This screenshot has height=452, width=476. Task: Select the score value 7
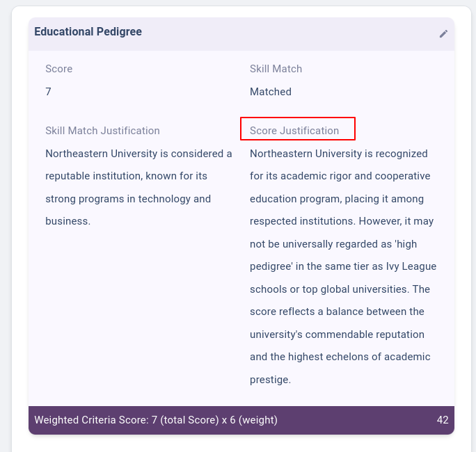(48, 92)
